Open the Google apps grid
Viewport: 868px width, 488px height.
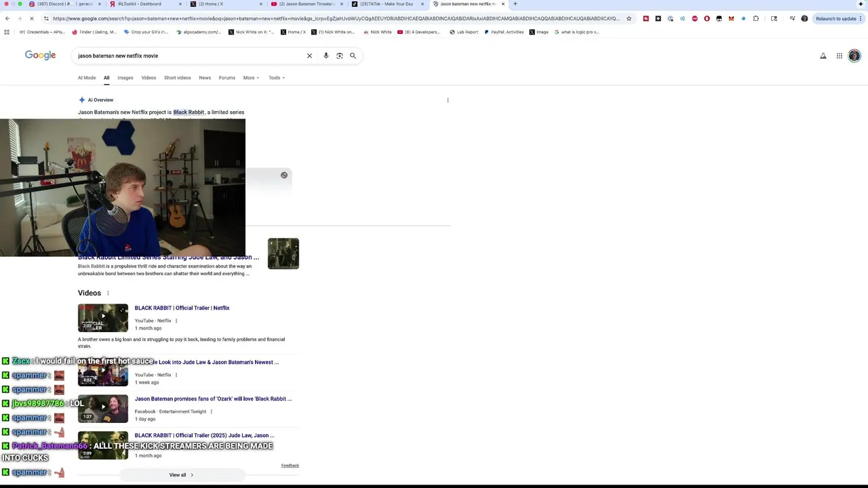click(x=839, y=56)
